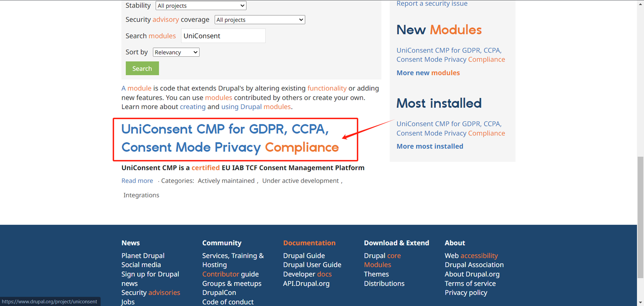The width and height of the screenshot is (644, 306).
Task: Open DrupalCon footer link
Action: 219,293
